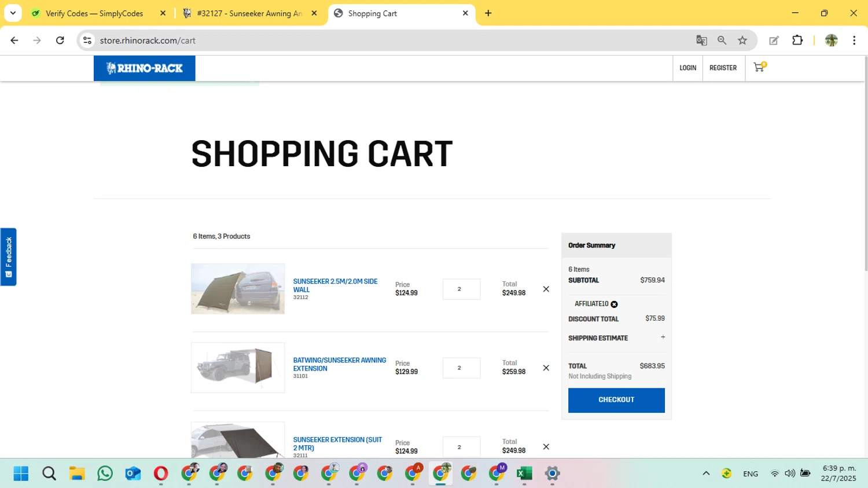This screenshot has width=868, height=488.
Task: Open the edit pencil toolbar icon
Action: point(774,41)
